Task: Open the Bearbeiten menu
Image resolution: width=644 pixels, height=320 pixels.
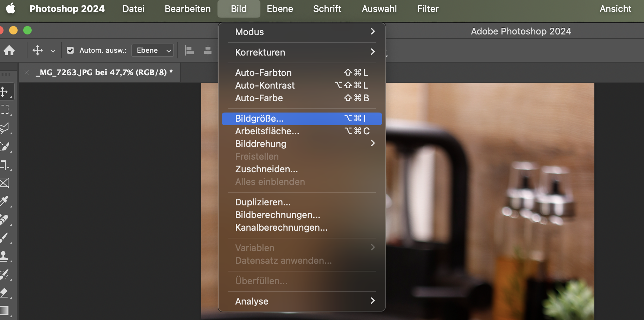Action: [x=188, y=8]
